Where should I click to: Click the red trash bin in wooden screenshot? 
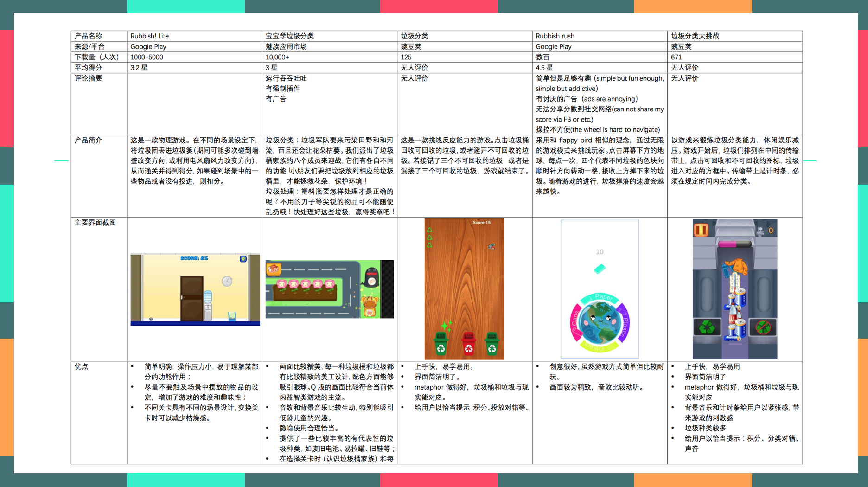[469, 344]
